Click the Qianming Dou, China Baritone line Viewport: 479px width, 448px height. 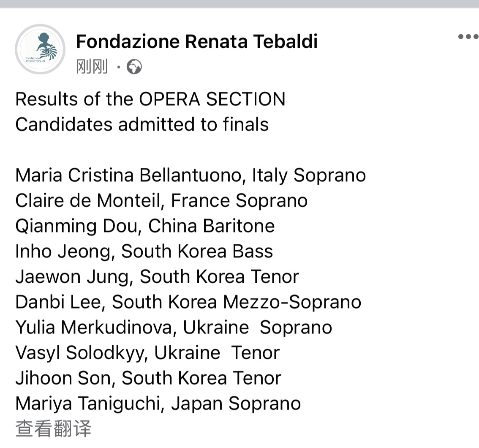145,226
